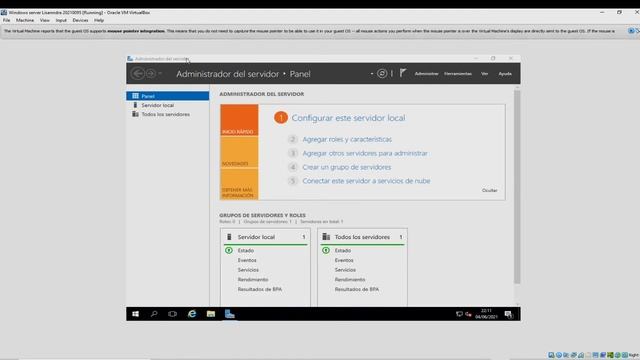This screenshot has width=640, height=360.
Task: Click the green Estado icon in Todos los servidores
Action: [326, 250]
